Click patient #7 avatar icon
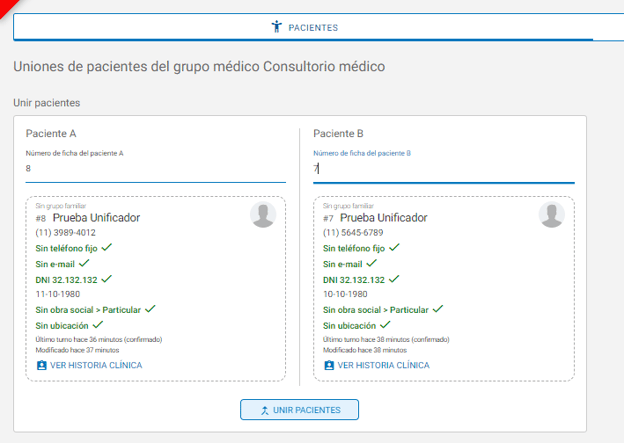Screen dimensions: 624x443 pos(551,215)
